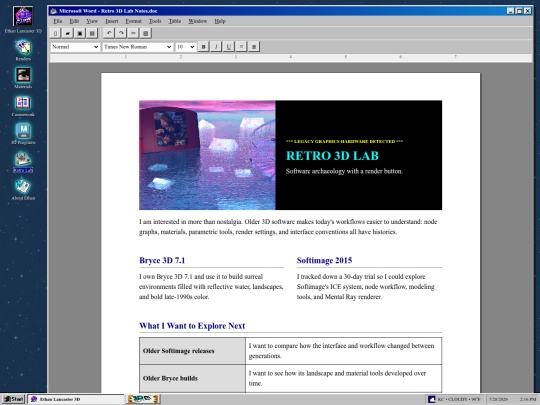540x405 pixels.
Task: Click the KC cloudy weather text in the tray
Action: 459,399
